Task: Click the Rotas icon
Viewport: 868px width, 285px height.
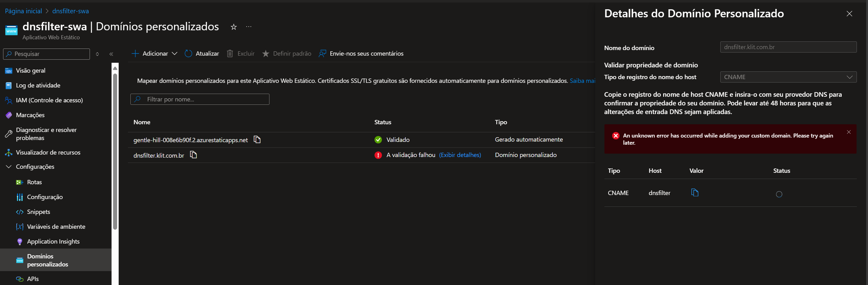Action: click(19, 182)
